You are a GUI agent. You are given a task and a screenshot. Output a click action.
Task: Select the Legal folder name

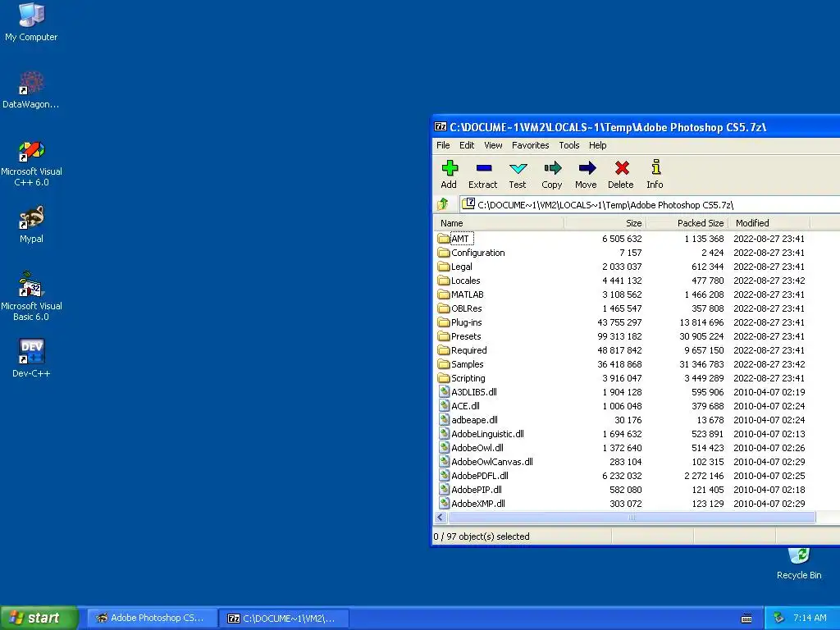click(461, 267)
